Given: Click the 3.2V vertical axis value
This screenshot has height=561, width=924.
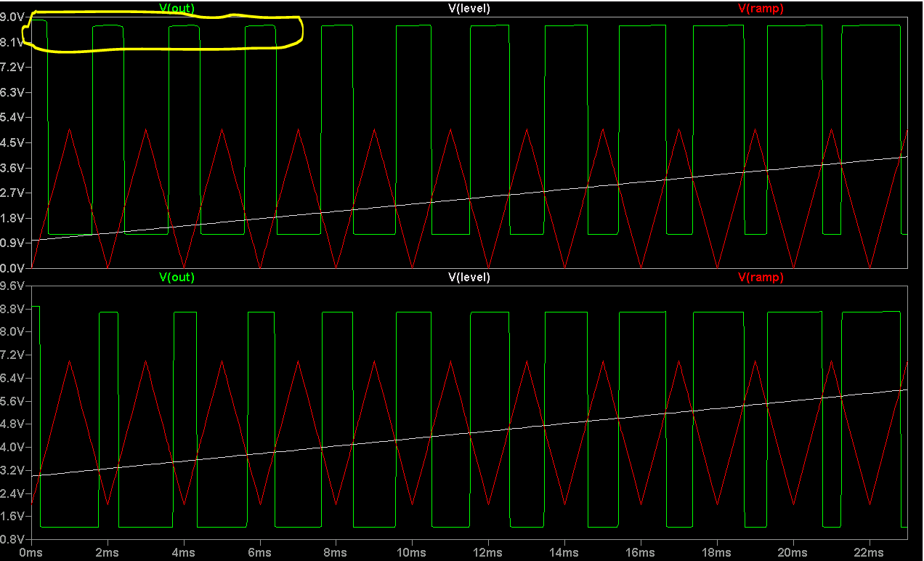Looking at the screenshot, I should pyautogui.click(x=12, y=470).
